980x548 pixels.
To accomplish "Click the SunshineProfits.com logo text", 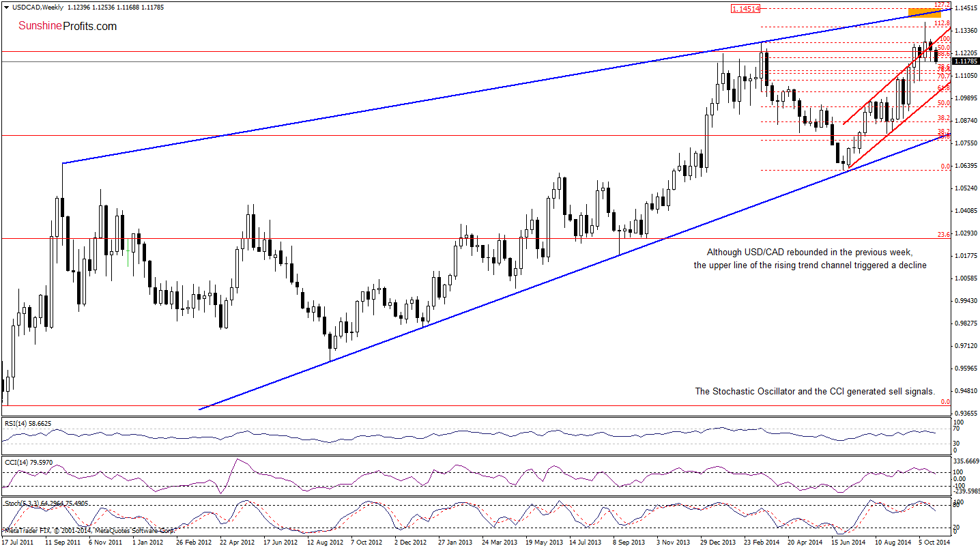I will coord(67,26).
